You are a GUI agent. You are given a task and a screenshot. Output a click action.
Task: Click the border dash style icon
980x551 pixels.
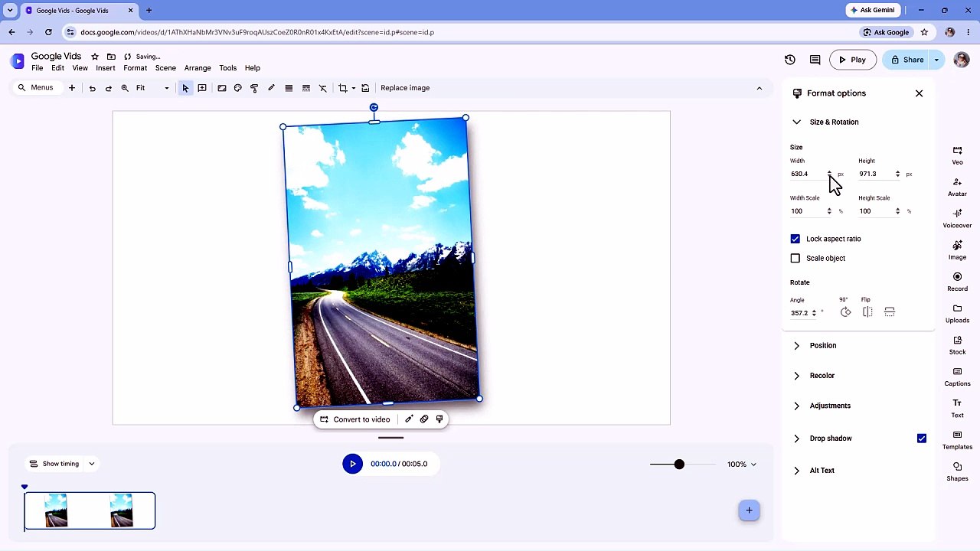coord(306,88)
